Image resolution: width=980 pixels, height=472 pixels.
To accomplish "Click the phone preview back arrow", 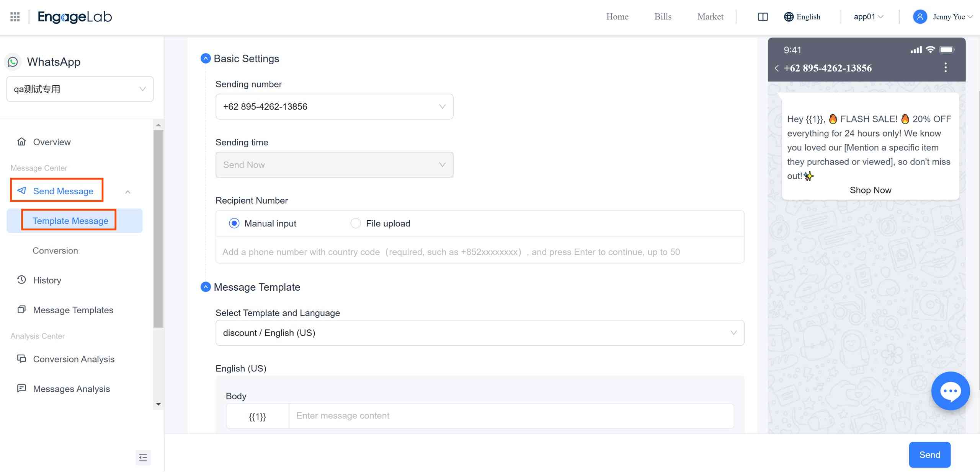I will [x=776, y=68].
